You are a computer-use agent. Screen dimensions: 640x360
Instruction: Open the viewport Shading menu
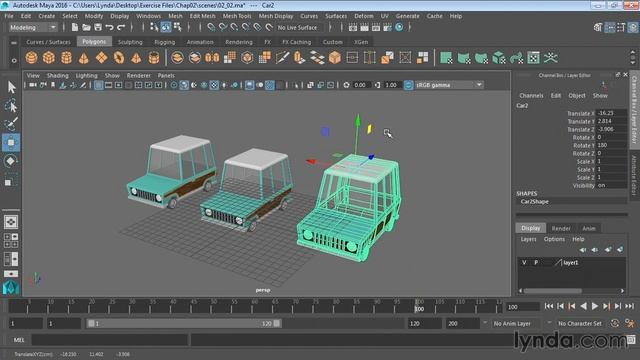pos(58,76)
